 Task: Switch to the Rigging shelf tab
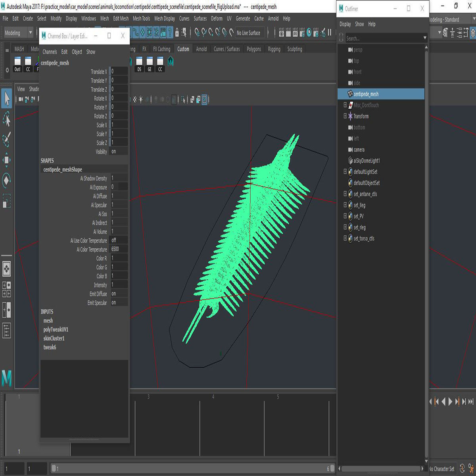click(274, 49)
